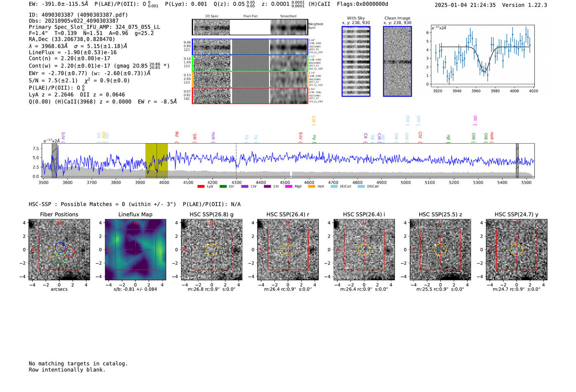The height and width of the screenshot is (392, 576).
Task: Select the s/b: -0.81 +/- 0.084 caption
Action: pos(135,289)
